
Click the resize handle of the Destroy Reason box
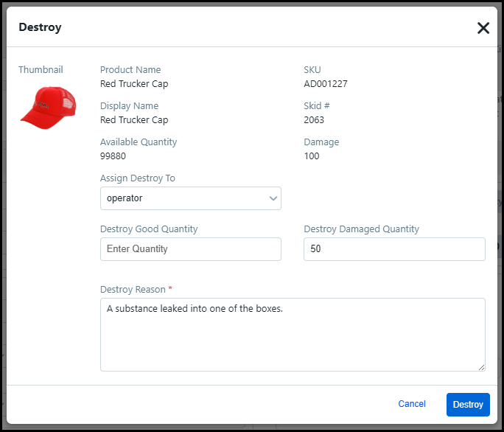tap(481, 367)
